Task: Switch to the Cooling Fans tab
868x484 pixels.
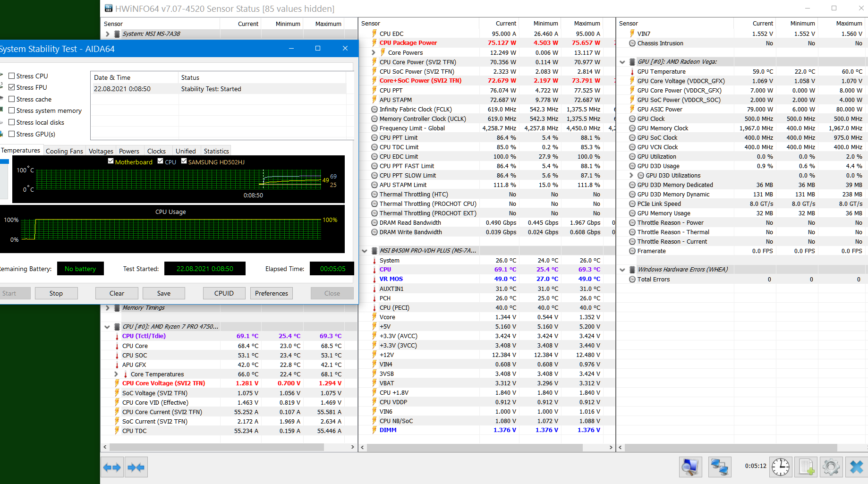Action: (x=64, y=151)
